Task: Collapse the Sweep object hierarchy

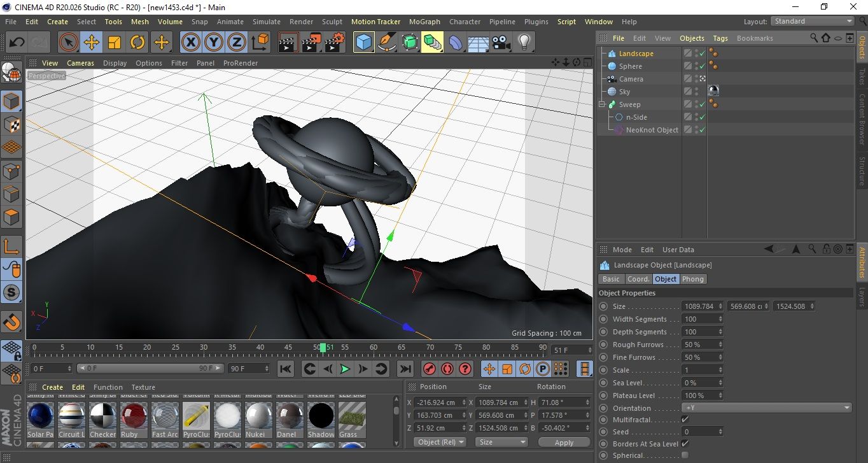Action: pyautogui.click(x=602, y=104)
